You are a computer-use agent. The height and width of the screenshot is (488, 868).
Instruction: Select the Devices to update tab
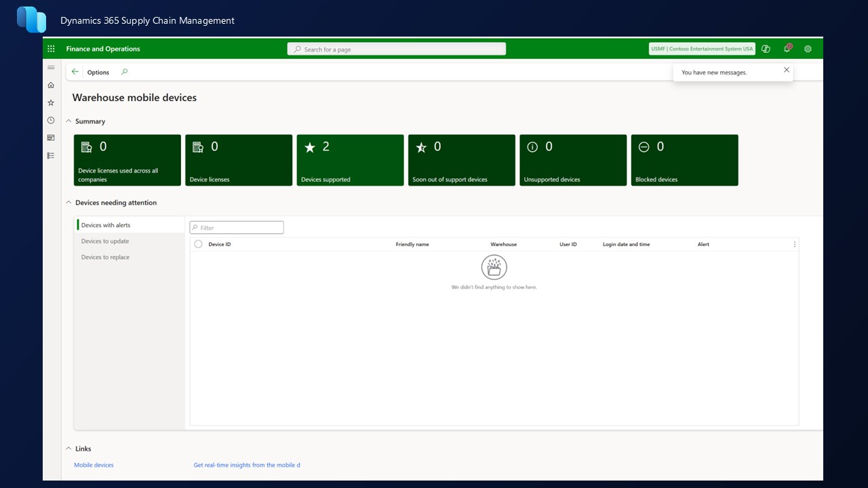coord(130,241)
